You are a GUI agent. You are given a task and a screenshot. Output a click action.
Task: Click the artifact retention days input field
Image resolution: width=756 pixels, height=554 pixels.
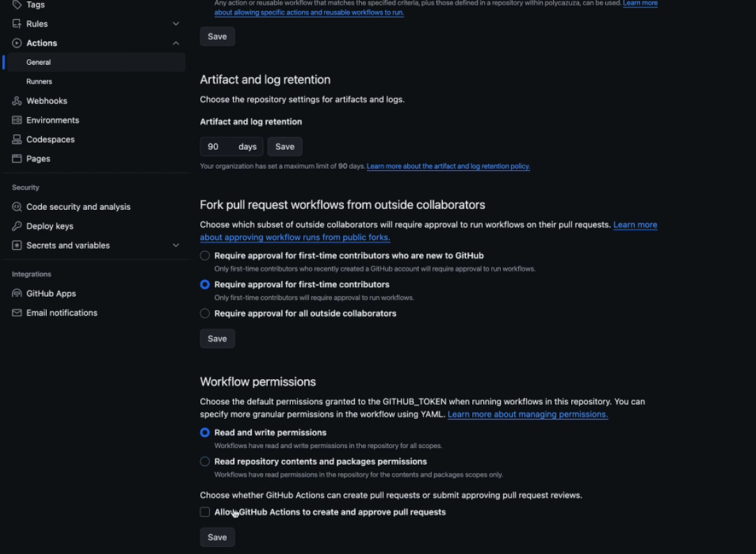coord(218,146)
